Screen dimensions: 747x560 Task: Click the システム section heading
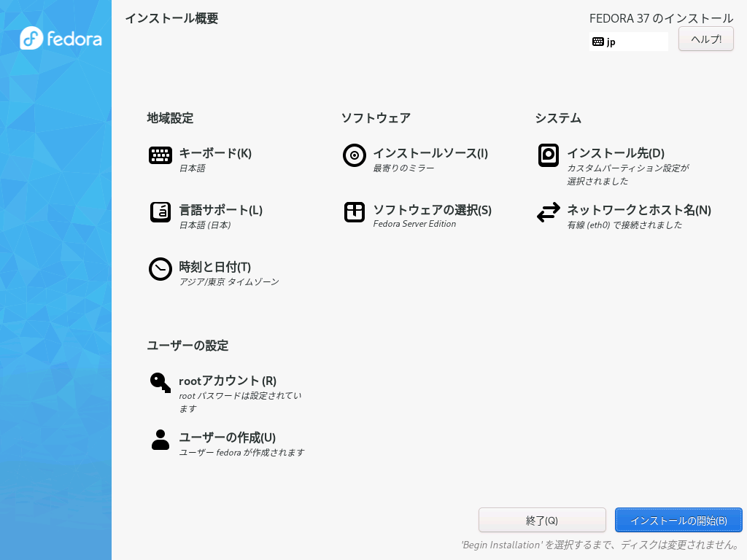click(x=558, y=117)
